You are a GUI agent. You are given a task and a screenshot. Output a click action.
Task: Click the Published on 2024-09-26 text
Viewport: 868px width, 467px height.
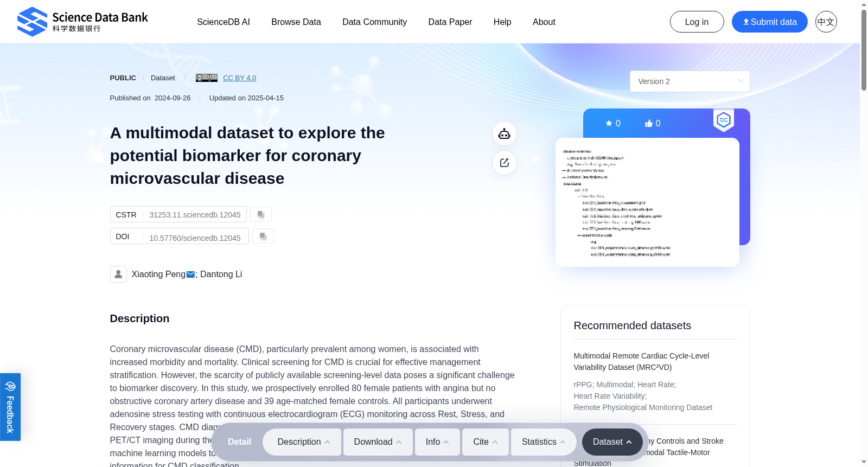pos(150,98)
